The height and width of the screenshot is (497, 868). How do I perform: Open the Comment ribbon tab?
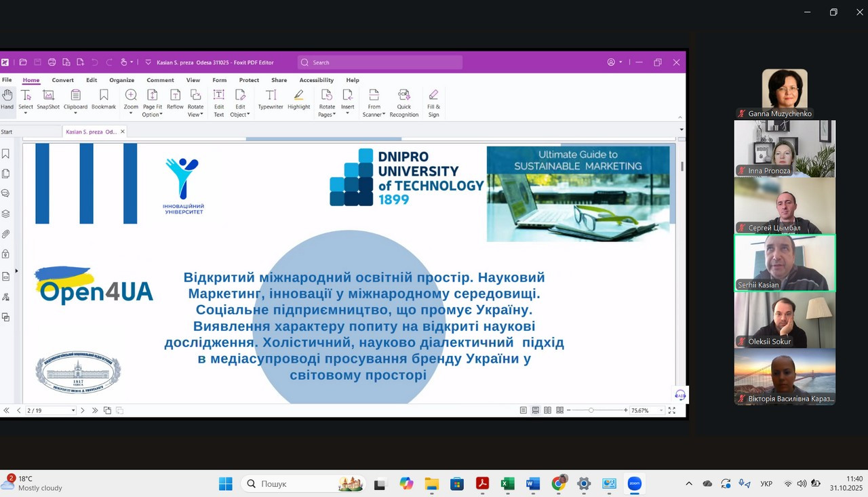[x=160, y=80]
